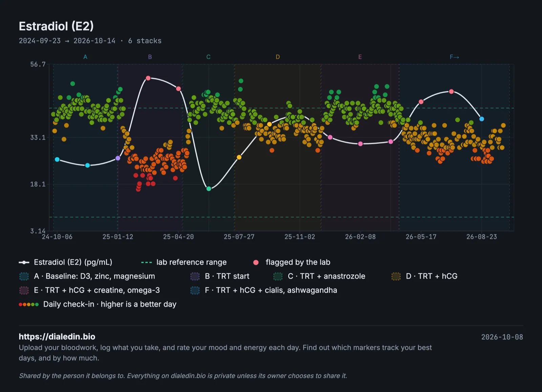Click the 25-01-12 x-axis date

click(118, 237)
